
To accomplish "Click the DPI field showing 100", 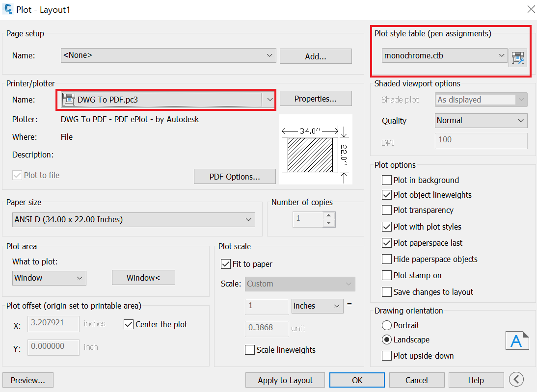I will click(x=481, y=141).
